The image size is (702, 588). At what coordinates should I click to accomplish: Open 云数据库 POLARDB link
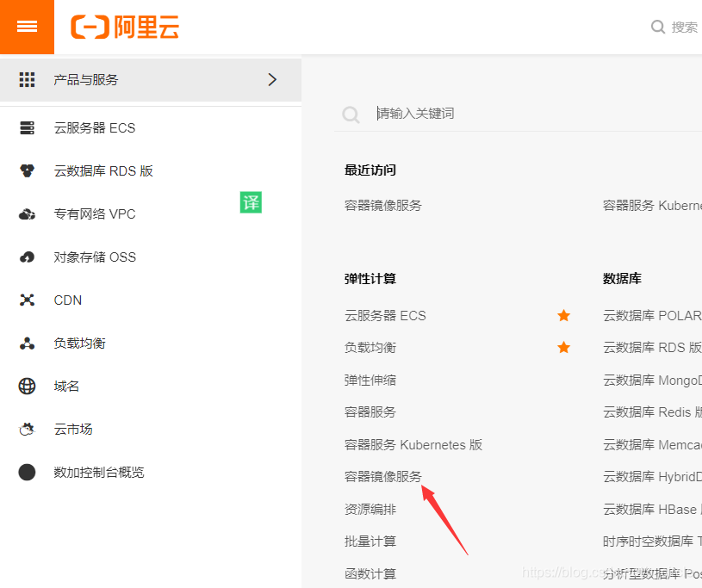[x=652, y=315]
